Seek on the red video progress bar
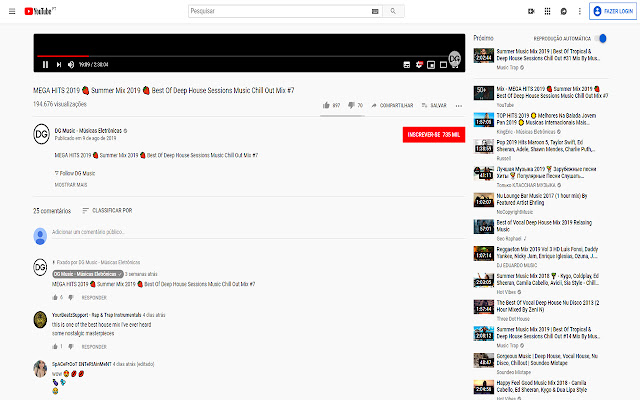 pos(62,56)
